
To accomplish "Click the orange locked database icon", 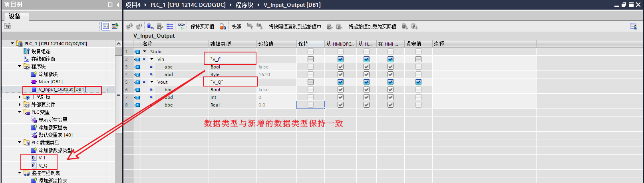I will coord(223,26).
